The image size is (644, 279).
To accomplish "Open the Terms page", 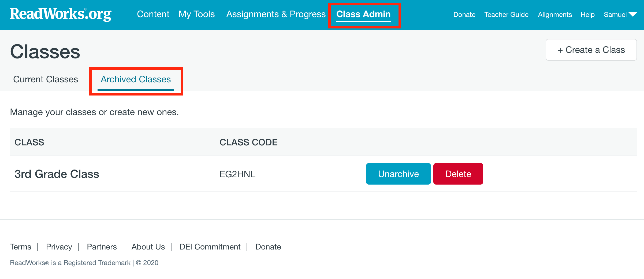I will click(20, 247).
